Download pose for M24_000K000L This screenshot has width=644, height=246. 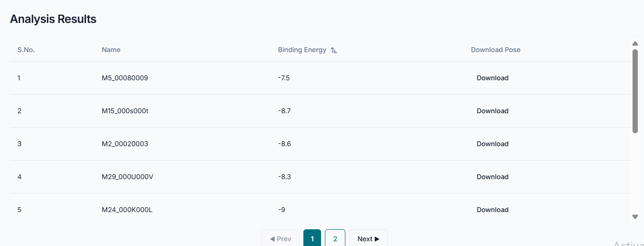coord(492,210)
